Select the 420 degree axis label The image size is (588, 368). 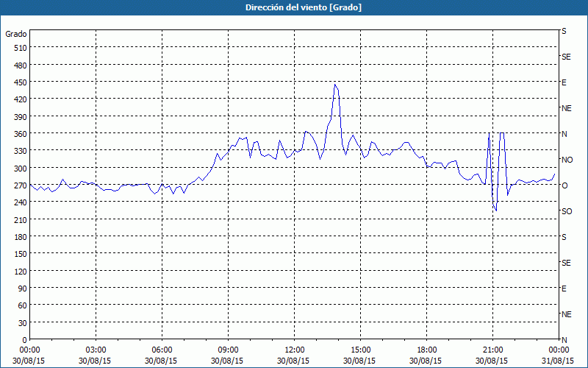click(21, 99)
